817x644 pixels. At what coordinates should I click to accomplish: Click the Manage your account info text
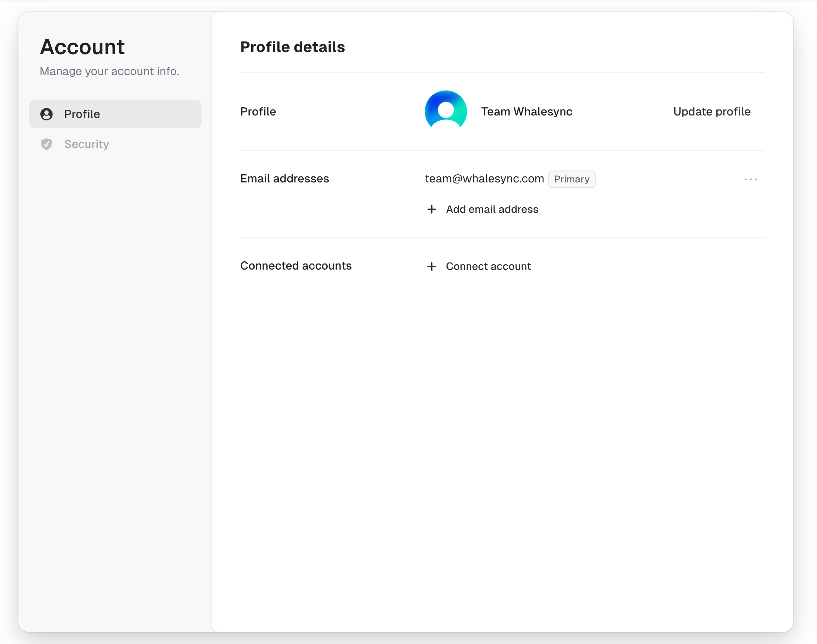coord(109,71)
